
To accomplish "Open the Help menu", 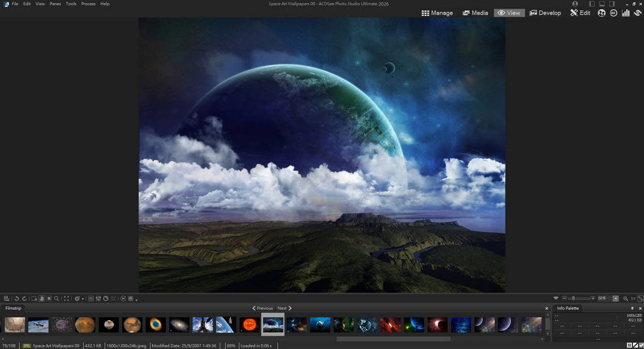I will [105, 4].
